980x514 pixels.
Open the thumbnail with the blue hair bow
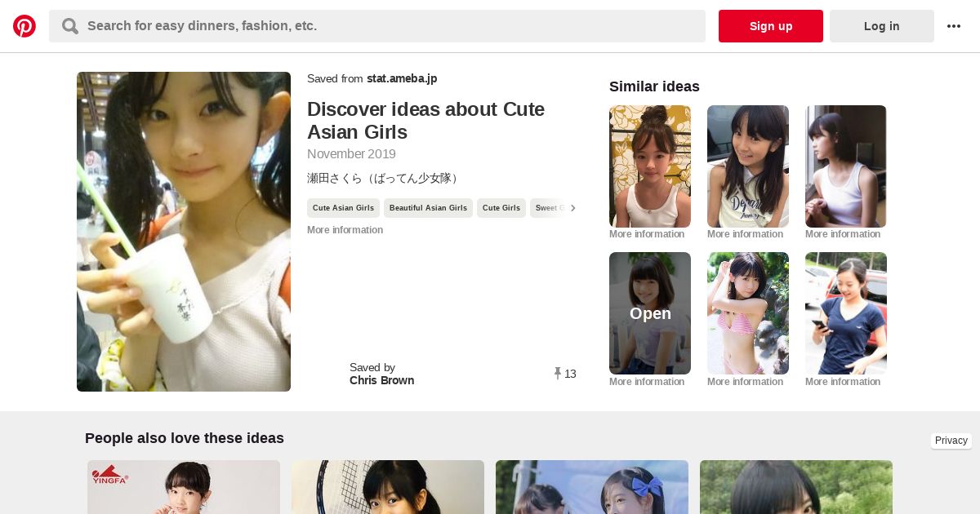click(592, 487)
